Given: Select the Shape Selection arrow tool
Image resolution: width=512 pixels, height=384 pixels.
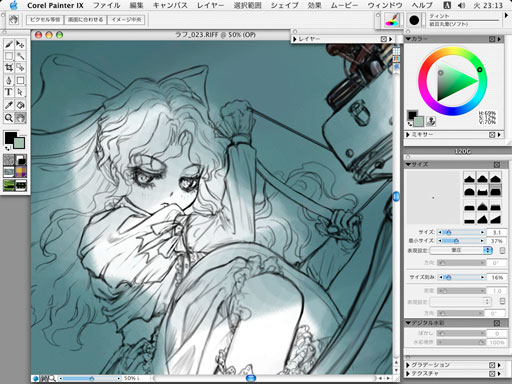Looking at the screenshot, I should tap(20, 92).
